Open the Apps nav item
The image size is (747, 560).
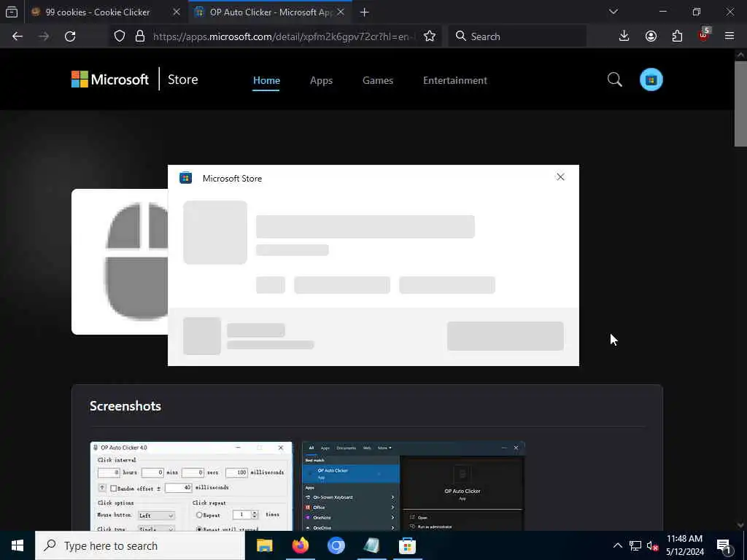[x=321, y=80]
